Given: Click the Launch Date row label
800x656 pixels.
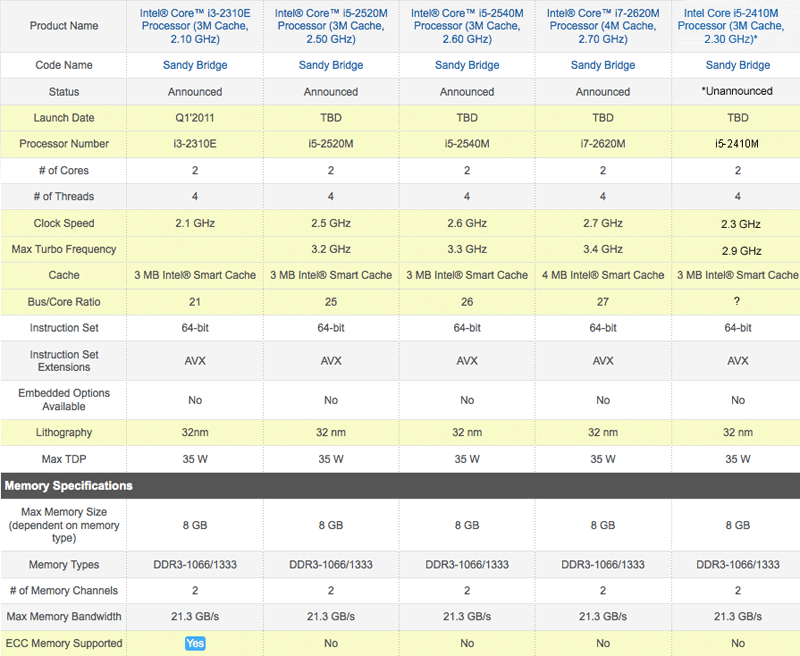Looking at the screenshot, I should pyautogui.click(x=64, y=118).
